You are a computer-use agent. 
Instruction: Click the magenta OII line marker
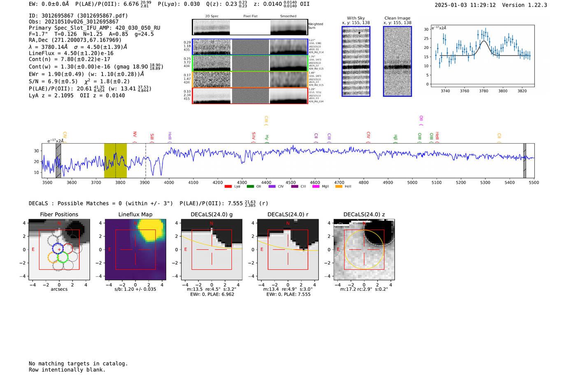click(x=421, y=121)
